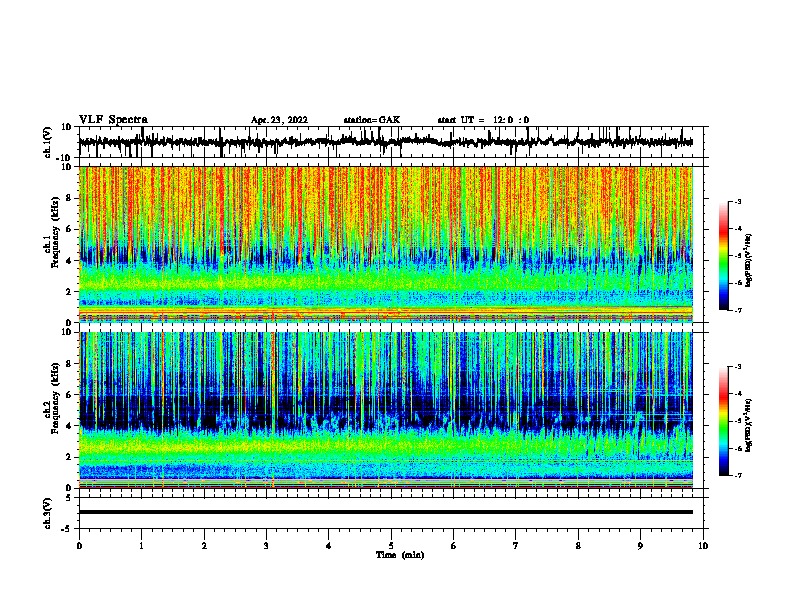The width and height of the screenshot is (792, 612).
Task: Click time axis tick label '4'
Action: 329,546
